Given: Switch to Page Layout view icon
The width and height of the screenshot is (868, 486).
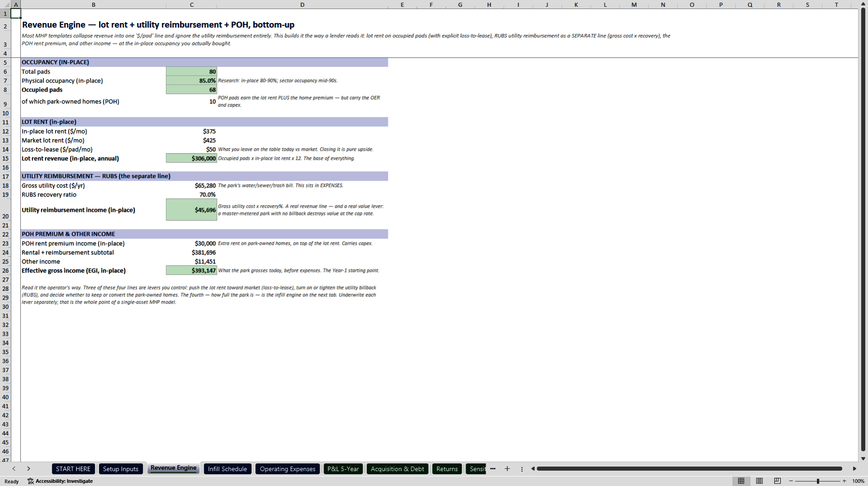Looking at the screenshot, I should click(759, 481).
